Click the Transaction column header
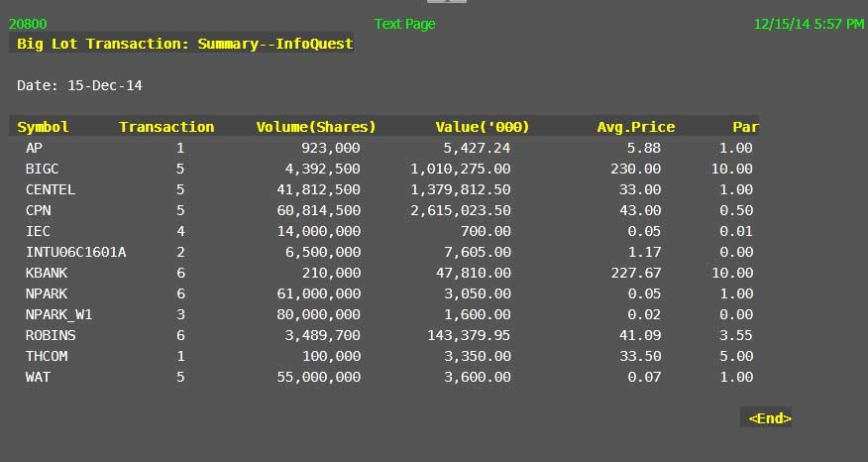This screenshot has height=462, width=868. tap(166, 127)
